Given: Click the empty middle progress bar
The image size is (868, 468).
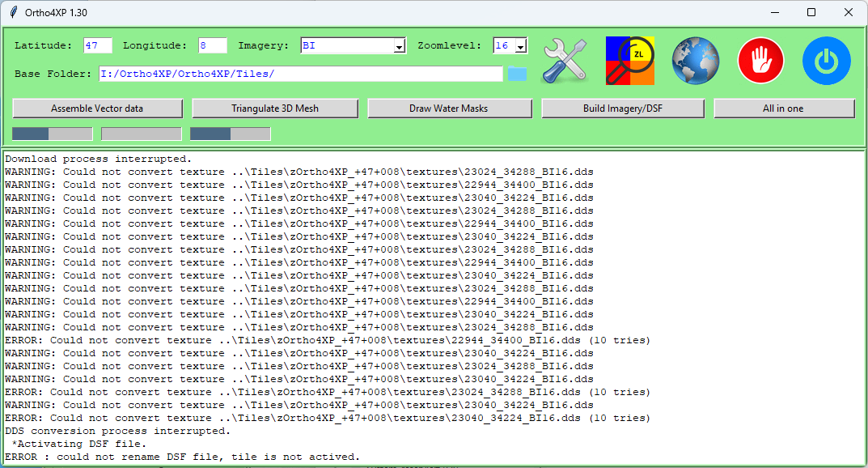Looking at the screenshot, I should [x=141, y=134].
